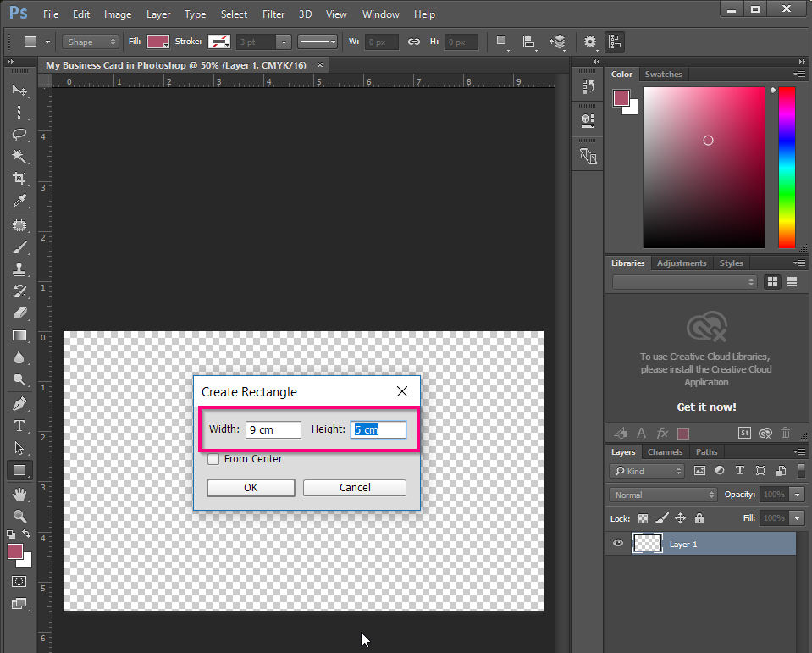
Task: Pick the Eyedropper tool
Action: coord(19,201)
